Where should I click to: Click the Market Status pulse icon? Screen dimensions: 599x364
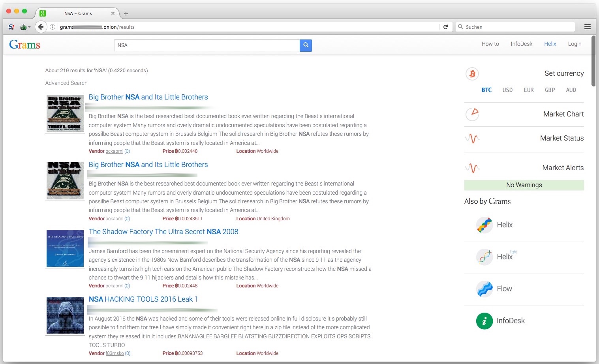(472, 139)
